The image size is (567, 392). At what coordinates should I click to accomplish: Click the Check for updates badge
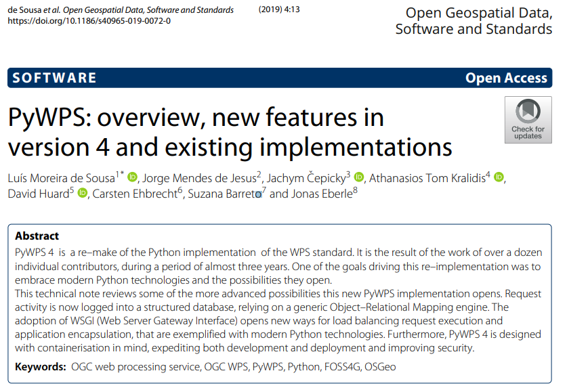point(528,120)
